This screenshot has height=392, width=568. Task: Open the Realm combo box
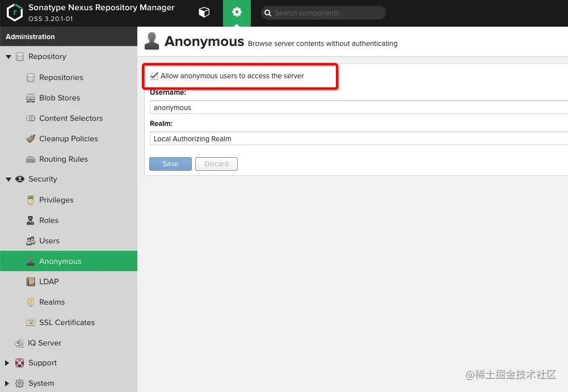coord(359,139)
